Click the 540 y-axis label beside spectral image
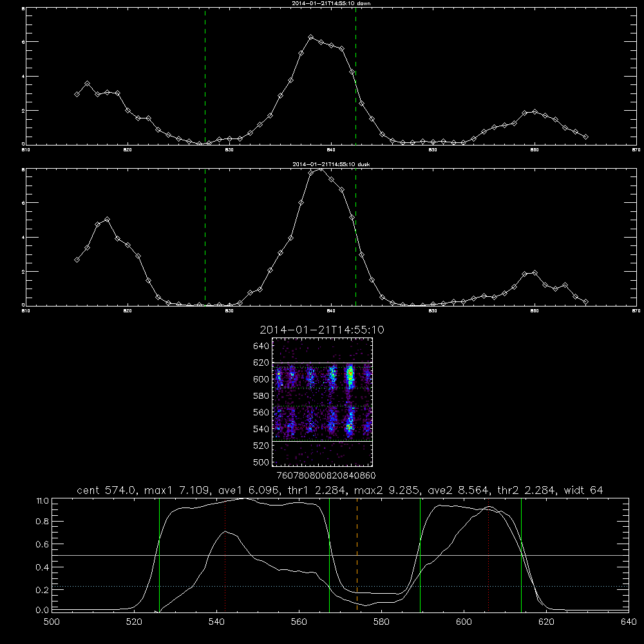The image size is (644, 644). coord(261,429)
